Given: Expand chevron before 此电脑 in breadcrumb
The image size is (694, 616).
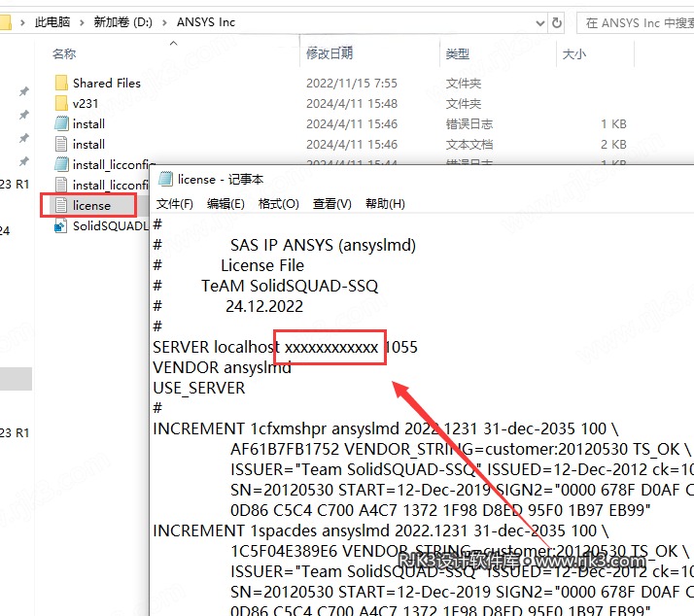Looking at the screenshot, I should pyautogui.click(x=22, y=22).
